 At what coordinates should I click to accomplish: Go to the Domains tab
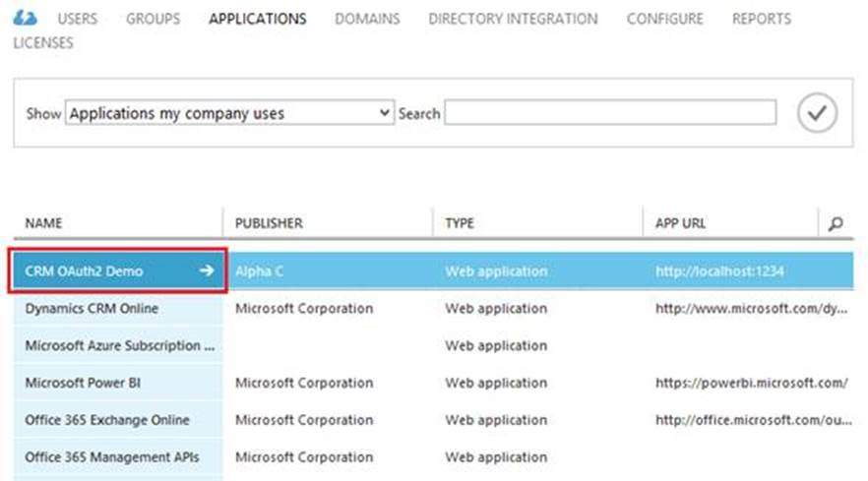click(x=367, y=19)
